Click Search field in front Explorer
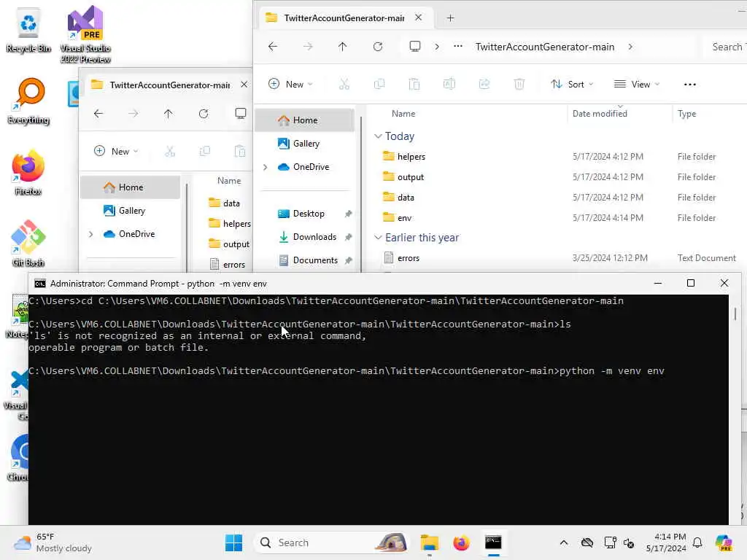Screen dimensions: 747x560 coord(726,47)
